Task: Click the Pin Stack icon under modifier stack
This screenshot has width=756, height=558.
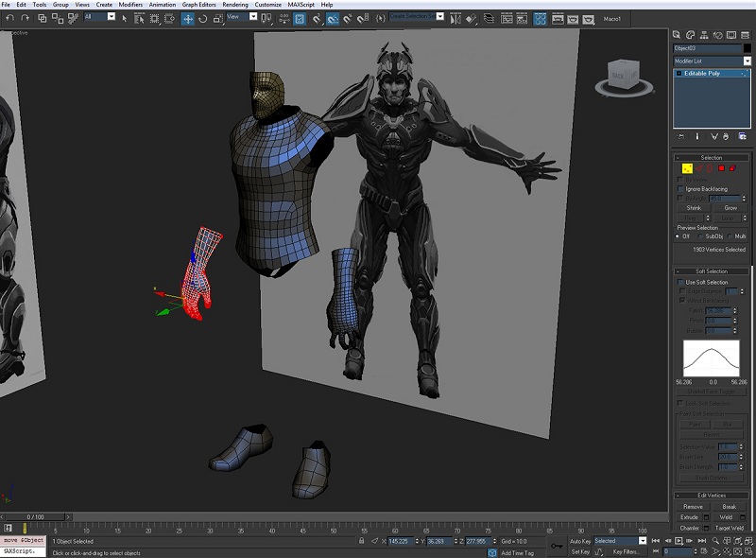Action: 680,136
